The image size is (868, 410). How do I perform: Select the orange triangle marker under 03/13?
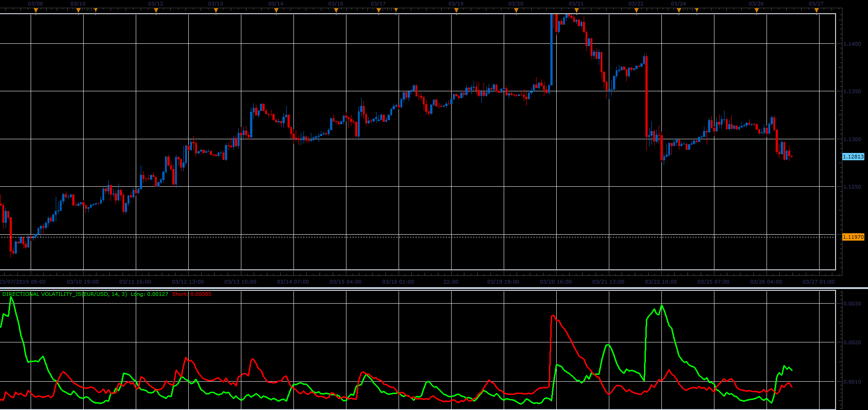click(216, 10)
